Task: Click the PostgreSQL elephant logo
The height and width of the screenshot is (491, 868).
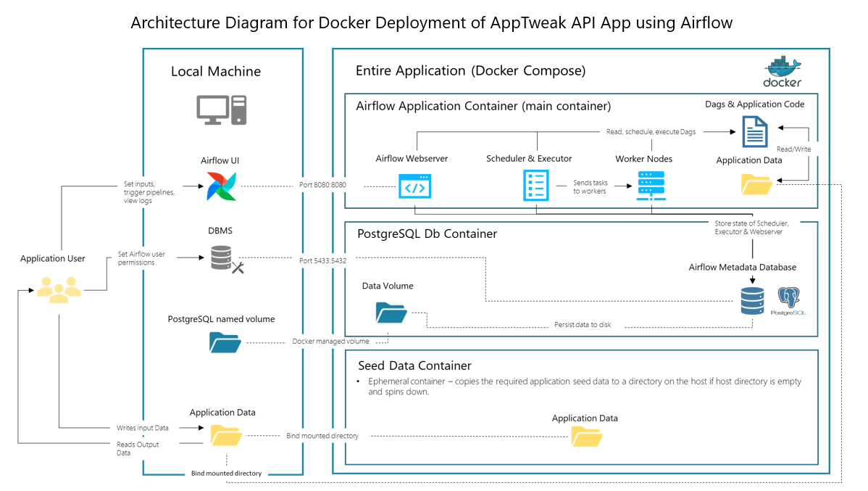Action: (790, 299)
